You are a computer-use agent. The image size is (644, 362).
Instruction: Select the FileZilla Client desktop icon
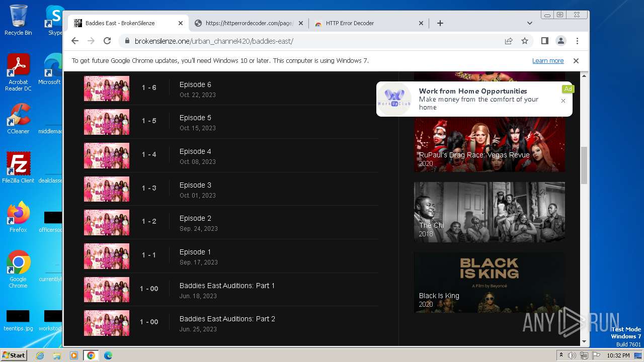pyautogui.click(x=18, y=168)
